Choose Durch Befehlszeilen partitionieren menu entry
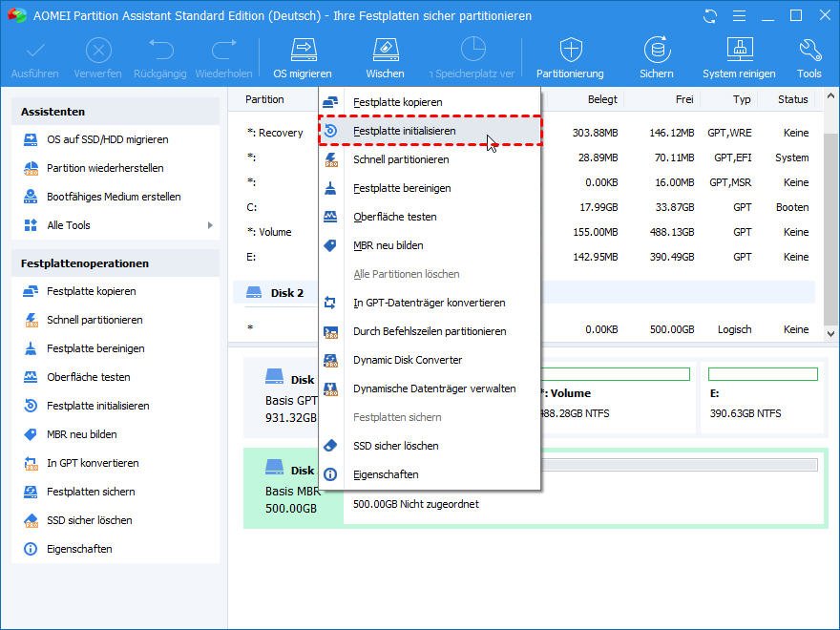The height and width of the screenshot is (630, 840). click(430, 331)
